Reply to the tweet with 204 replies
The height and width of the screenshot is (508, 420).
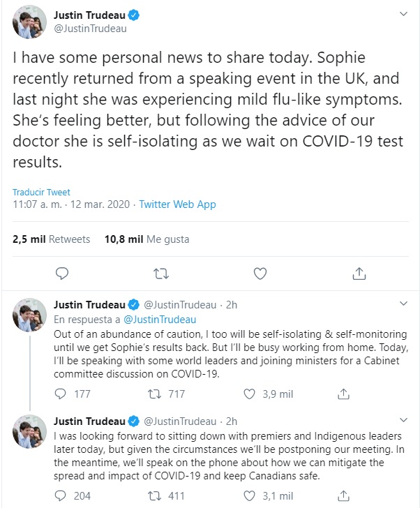(x=61, y=496)
